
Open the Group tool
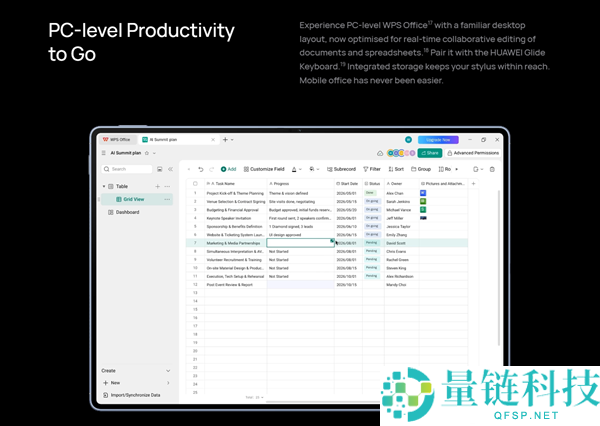click(x=421, y=169)
